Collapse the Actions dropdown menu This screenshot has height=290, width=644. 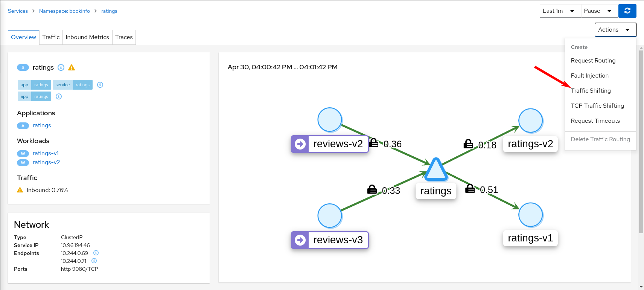tap(615, 30)
